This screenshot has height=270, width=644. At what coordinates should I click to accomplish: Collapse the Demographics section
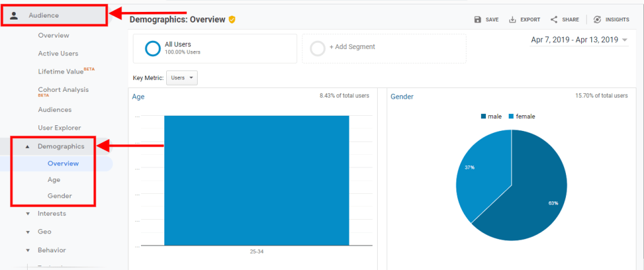[x=28, y=147]
